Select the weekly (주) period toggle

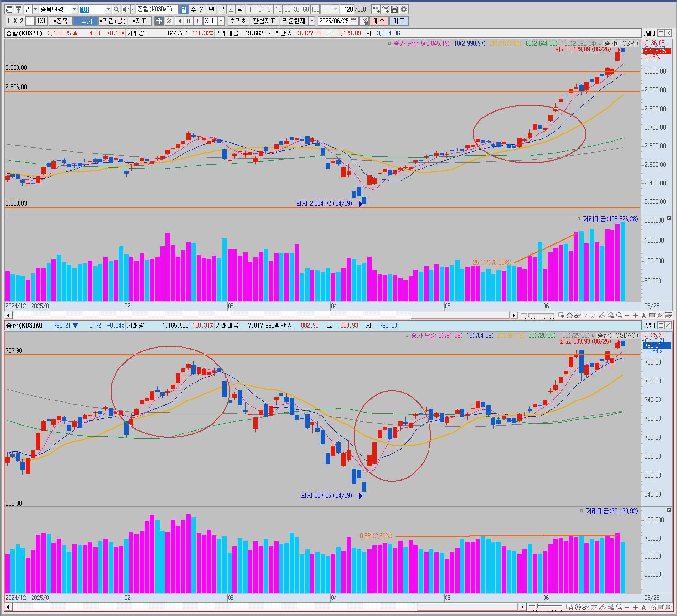click(x=193, y=9)
